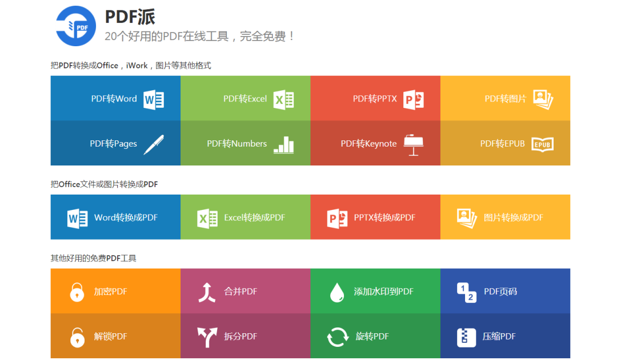Open the 压缩PDF text label
Image resolution: width=617 pixels, height=364 pixels.
[499, 336]
